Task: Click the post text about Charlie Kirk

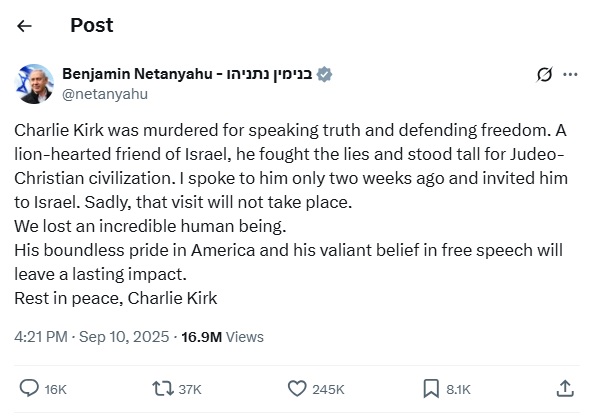Action: pos(291,214)
